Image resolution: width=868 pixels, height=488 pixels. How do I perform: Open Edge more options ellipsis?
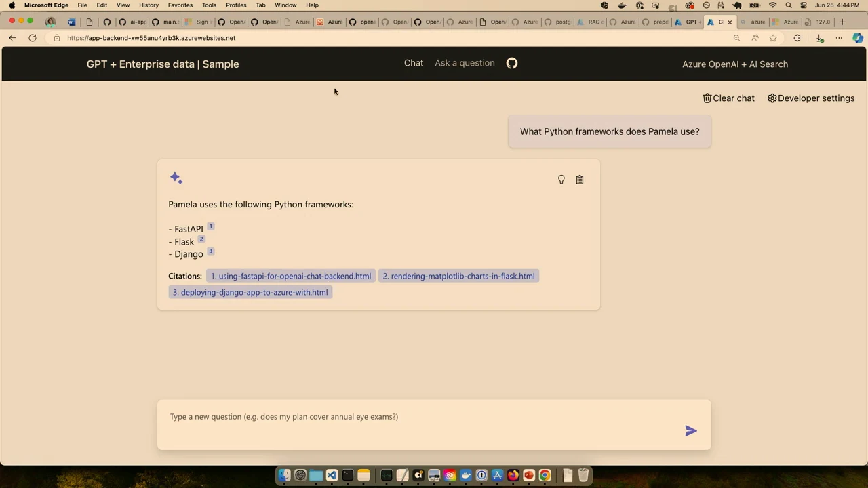[x=839, y=38]
